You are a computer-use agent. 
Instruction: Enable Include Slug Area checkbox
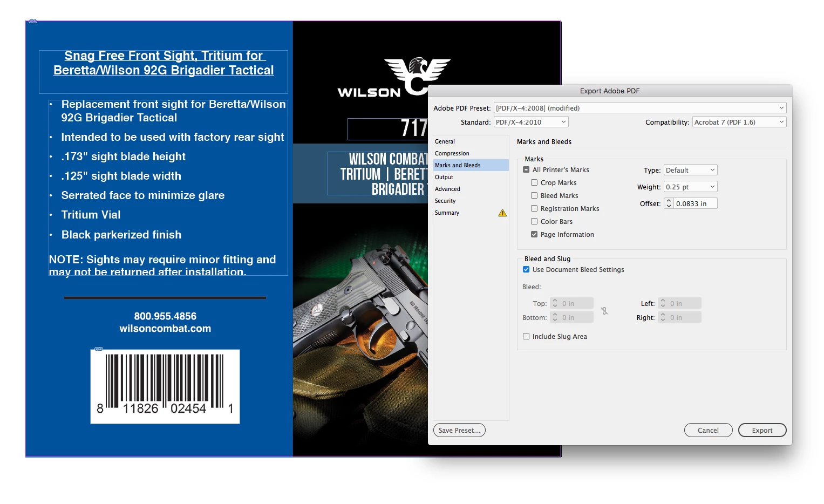click(x=526, y=336)
